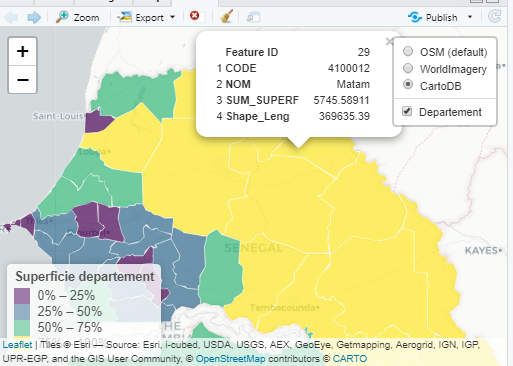Click the NOM value Matam in popup
The height and width of the screenshot is (366, 513).
tap(353, 84)
